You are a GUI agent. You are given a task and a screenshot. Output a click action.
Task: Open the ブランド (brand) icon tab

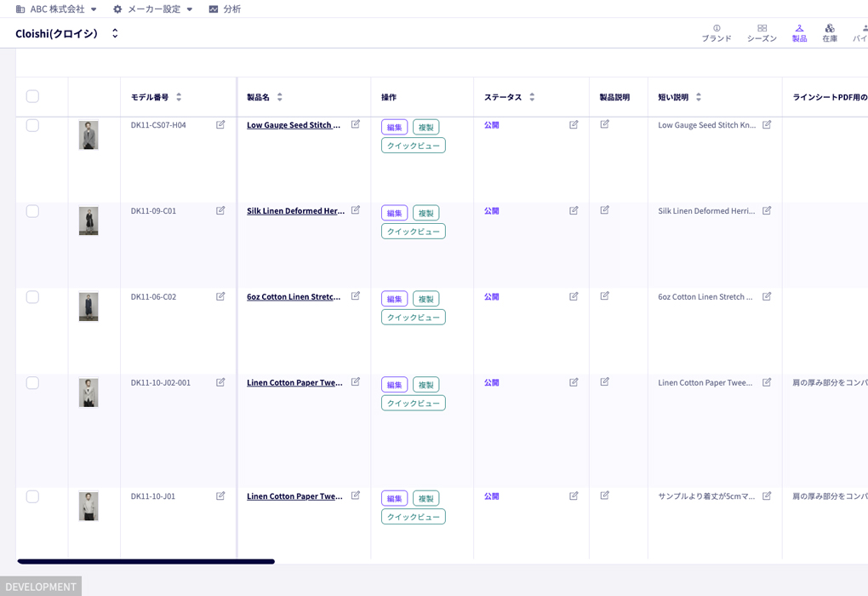717,33
